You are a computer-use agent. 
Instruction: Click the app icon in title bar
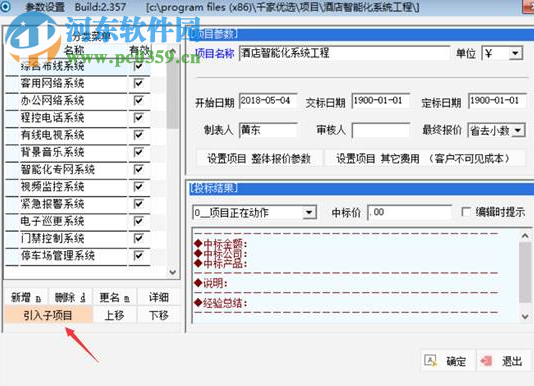click(5, 7)
